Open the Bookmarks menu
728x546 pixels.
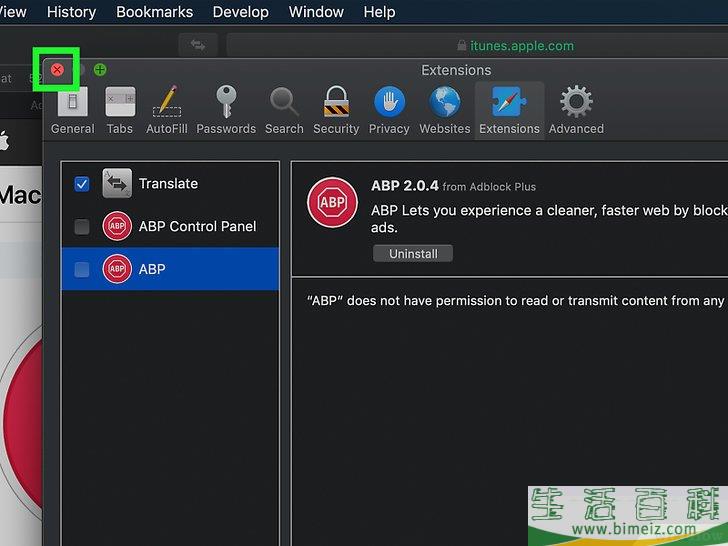coord(155,12)
